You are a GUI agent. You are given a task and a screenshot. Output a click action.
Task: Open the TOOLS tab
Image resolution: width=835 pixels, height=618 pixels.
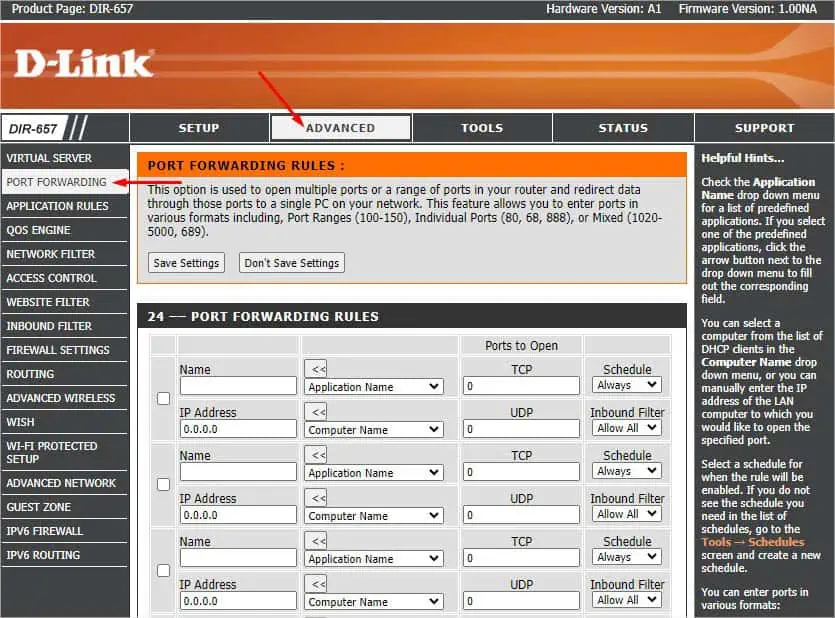click(x=481, y=127)
